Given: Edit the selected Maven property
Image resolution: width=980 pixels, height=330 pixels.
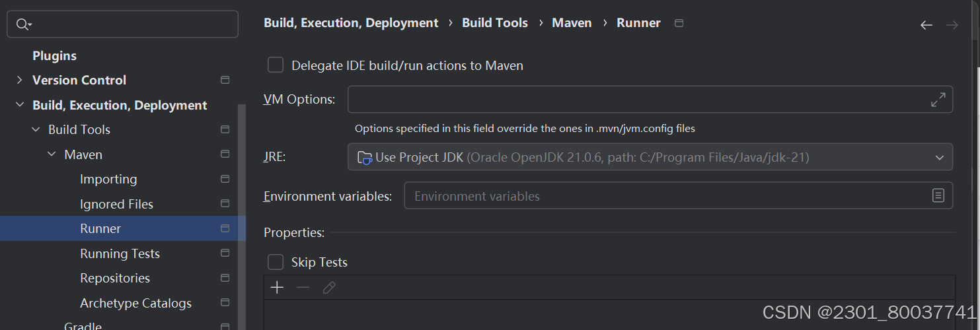Looking at the screenshot, I should [x=329, y=288].
